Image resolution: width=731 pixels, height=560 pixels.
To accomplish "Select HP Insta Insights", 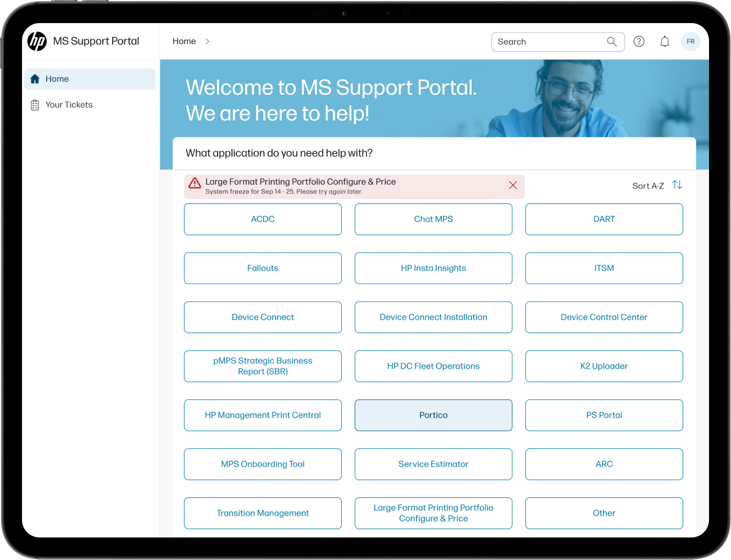I will pyautogui.click(x=434, y=268).
